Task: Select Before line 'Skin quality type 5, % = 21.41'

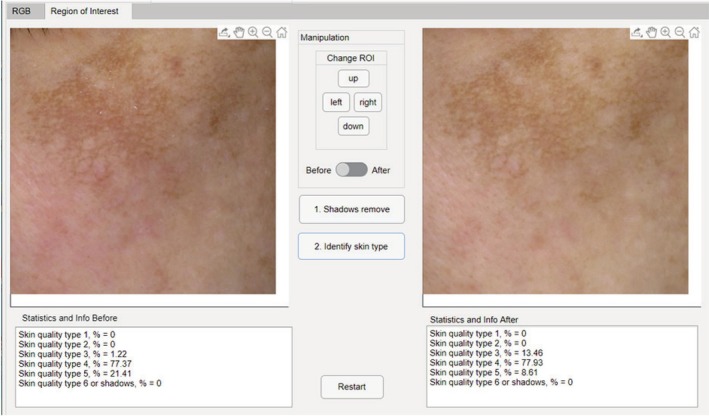Action: click(x=75, y=373)
